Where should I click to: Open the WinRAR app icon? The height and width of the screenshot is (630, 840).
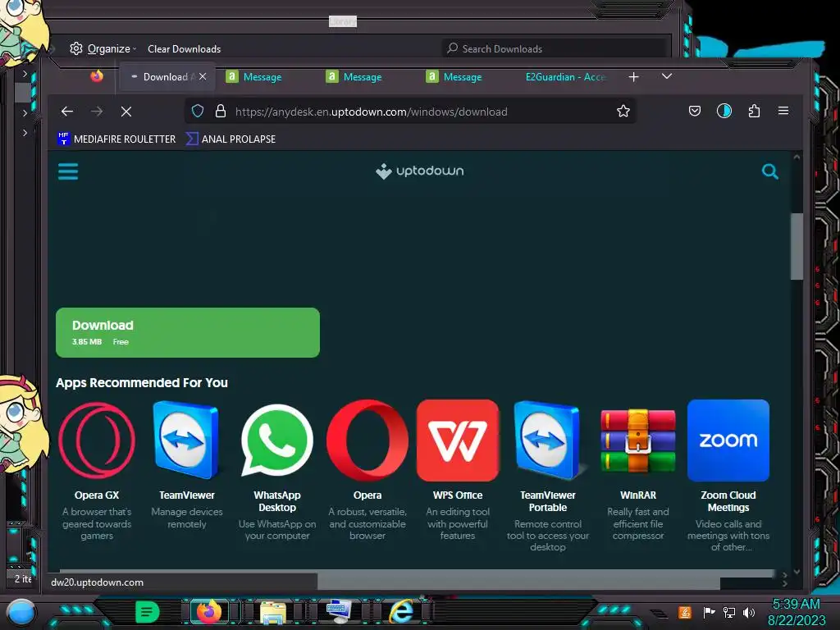[638, 441]
